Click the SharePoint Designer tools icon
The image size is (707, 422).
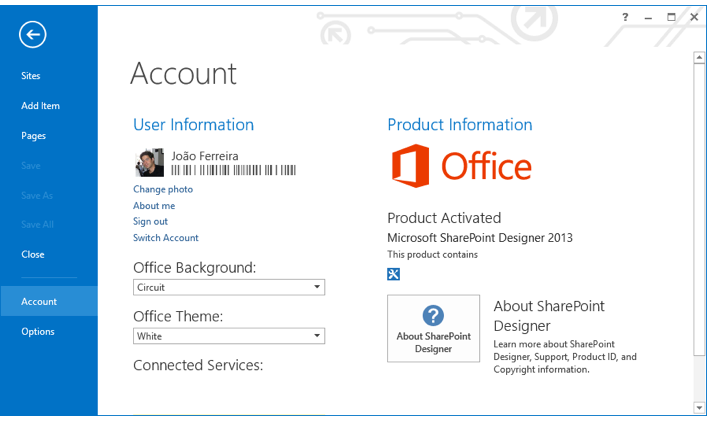393,274
